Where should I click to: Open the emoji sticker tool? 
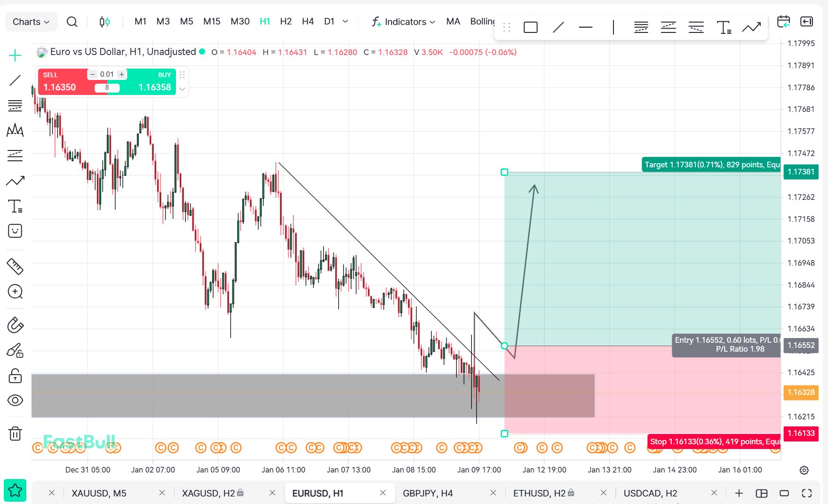tap(15, 231)
